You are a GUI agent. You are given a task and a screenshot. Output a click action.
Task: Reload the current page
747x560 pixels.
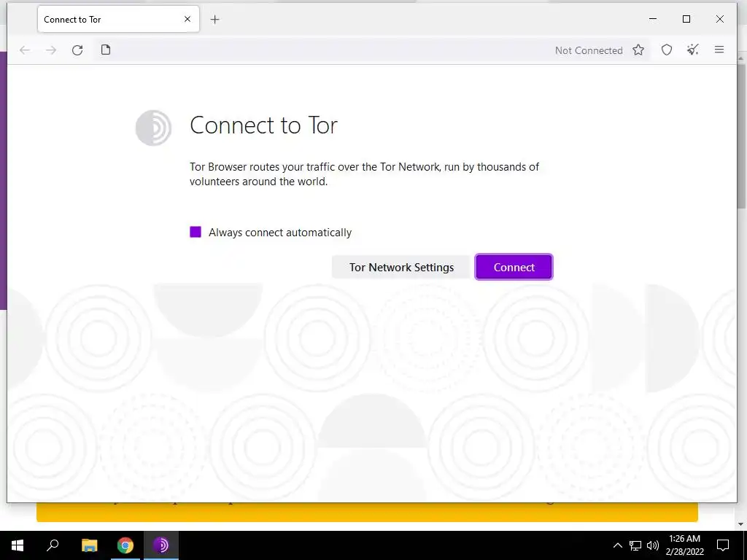77,50
